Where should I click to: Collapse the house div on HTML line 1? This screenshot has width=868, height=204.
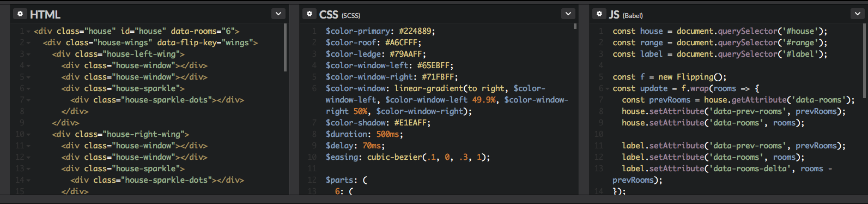tap(28, 32)
